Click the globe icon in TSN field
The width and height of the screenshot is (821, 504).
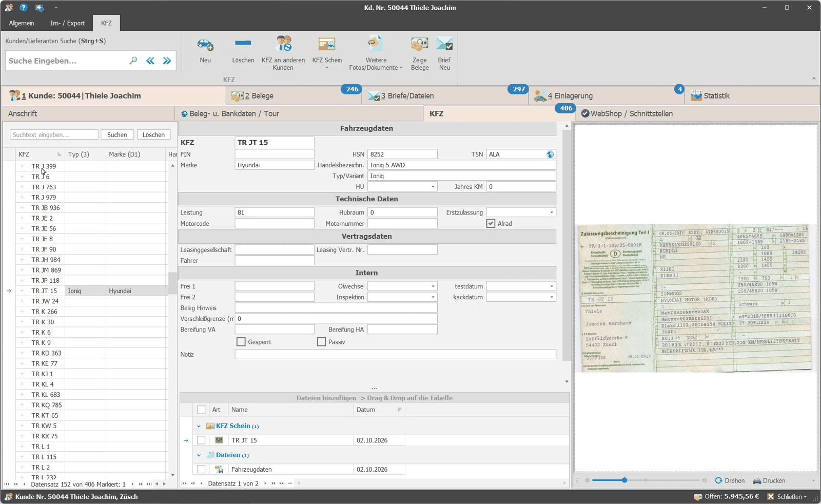click(x=550, y=154)
